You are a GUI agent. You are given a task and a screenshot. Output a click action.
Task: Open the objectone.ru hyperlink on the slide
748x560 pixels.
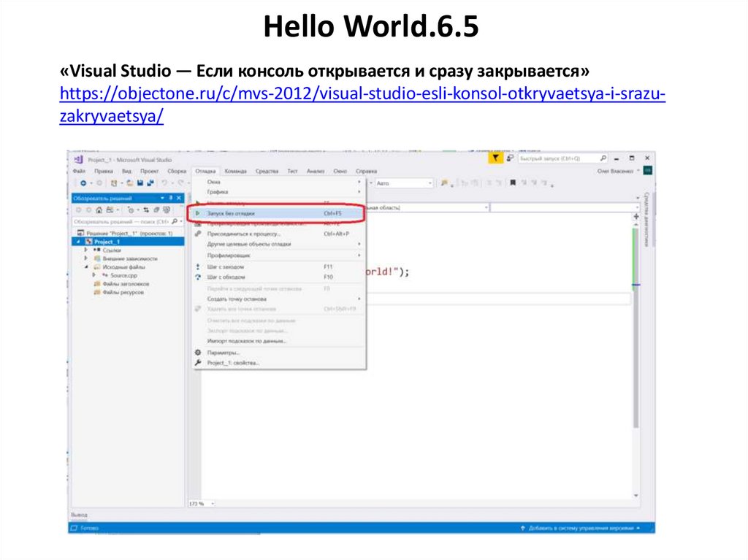coord(362,104)
